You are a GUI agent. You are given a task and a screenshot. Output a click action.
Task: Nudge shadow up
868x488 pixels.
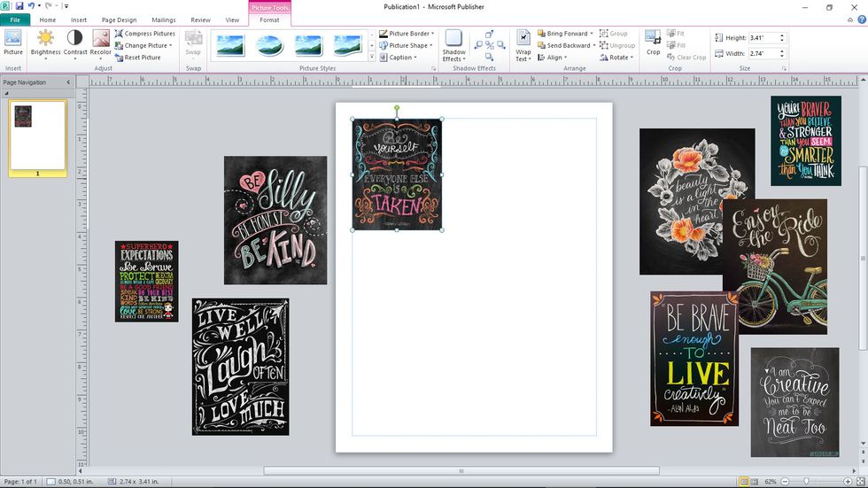489,35
